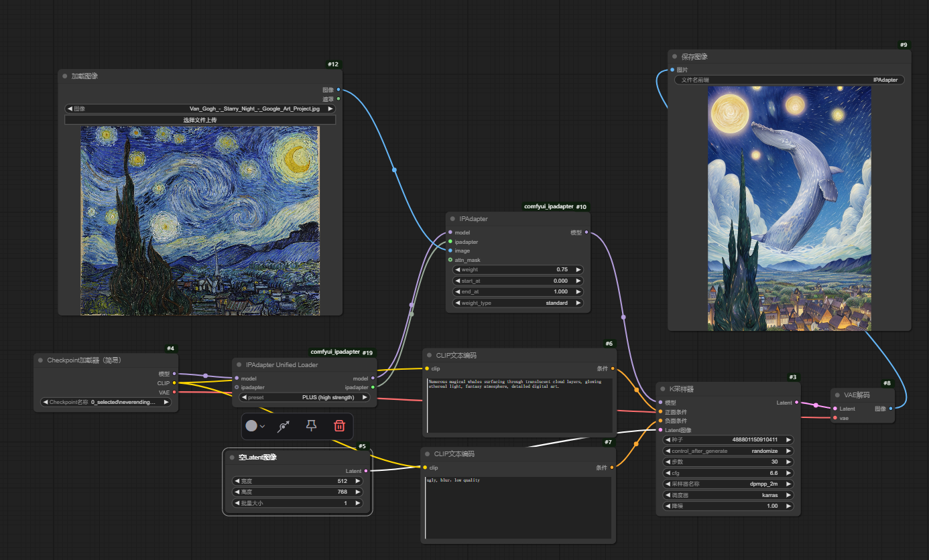The image size is (929, 560).
Task: Click the collapse dot on the K采样器 node
Action: point(662,388)
